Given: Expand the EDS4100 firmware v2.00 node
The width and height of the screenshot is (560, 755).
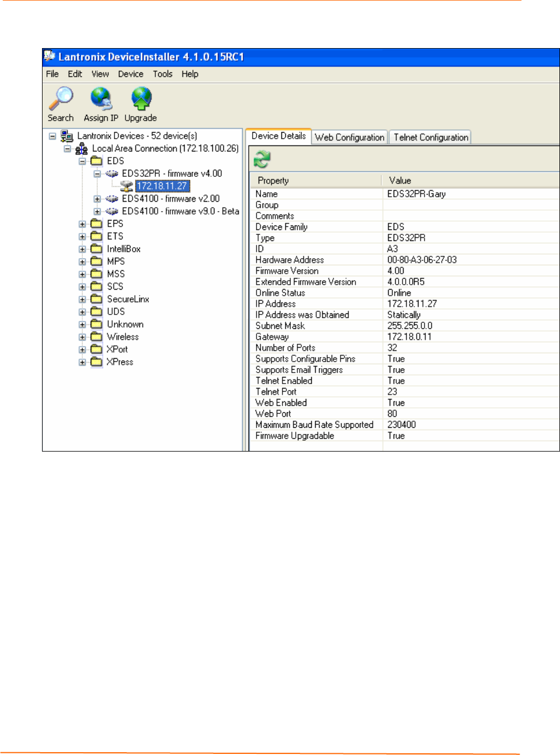Looking at the screenshot, I should tap(97, 199).
